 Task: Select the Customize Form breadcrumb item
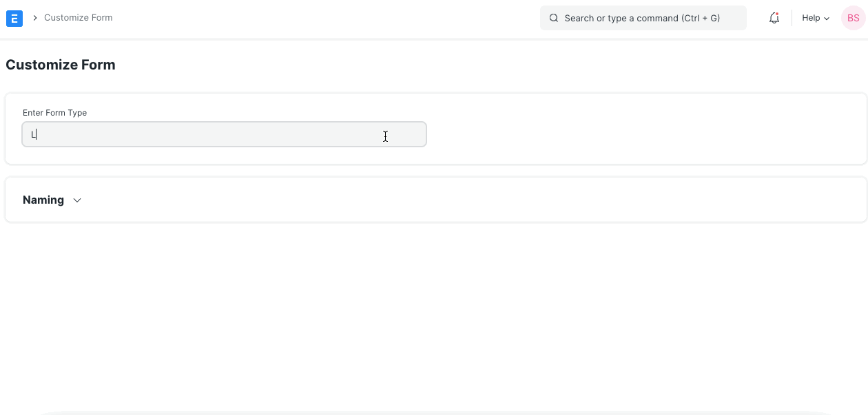click(78, 17)
